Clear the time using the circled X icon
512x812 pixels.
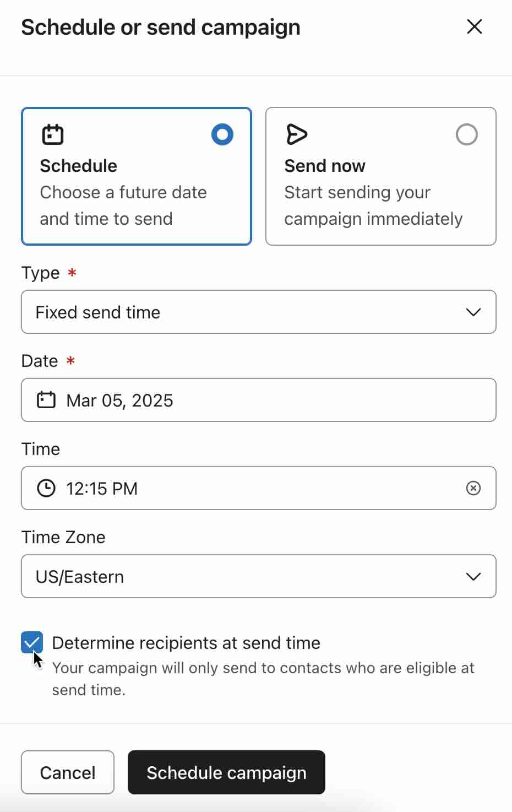point(473,488)
